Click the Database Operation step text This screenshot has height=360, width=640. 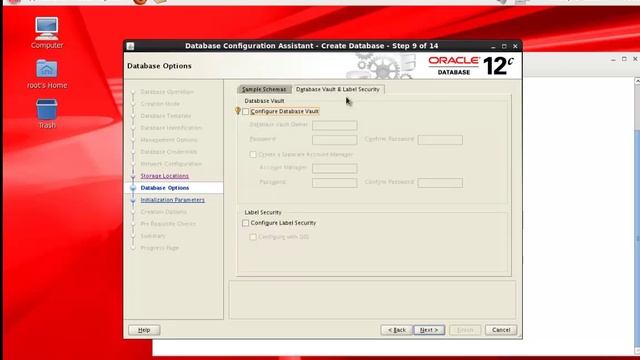click(167, 92)
